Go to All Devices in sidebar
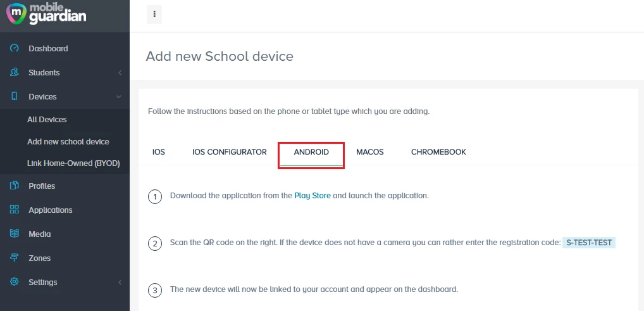 pyautogui.click(x=47, y=120)
